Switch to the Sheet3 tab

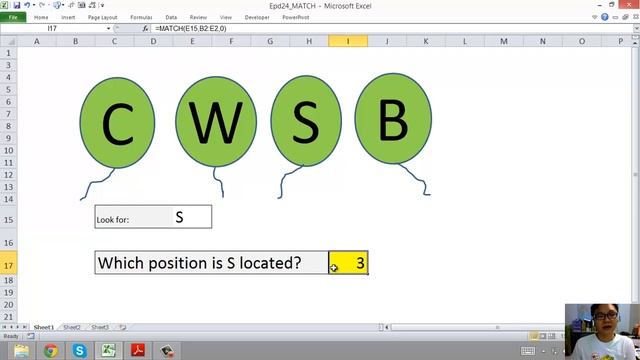pyautogui.click(x=100, y=327)
